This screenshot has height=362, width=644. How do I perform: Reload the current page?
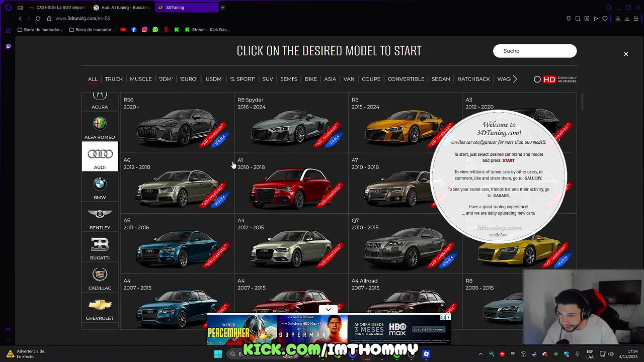[38, 19]
